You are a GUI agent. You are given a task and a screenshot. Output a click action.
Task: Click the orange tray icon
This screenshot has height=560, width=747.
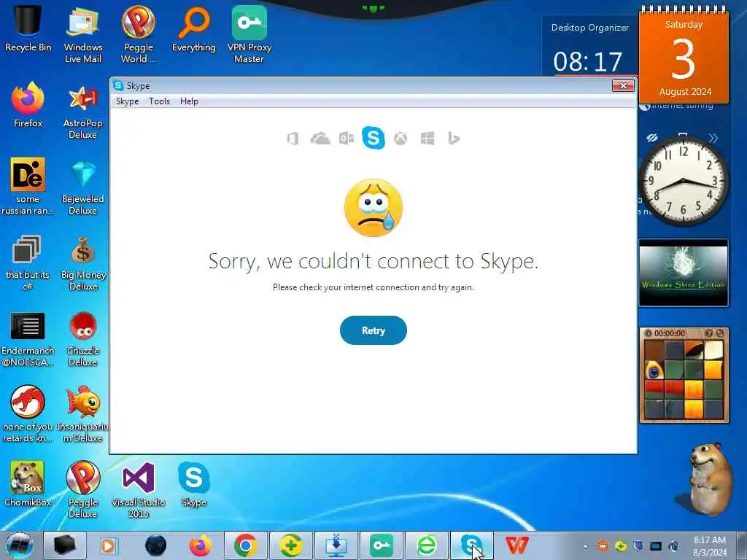pos(603,546)
